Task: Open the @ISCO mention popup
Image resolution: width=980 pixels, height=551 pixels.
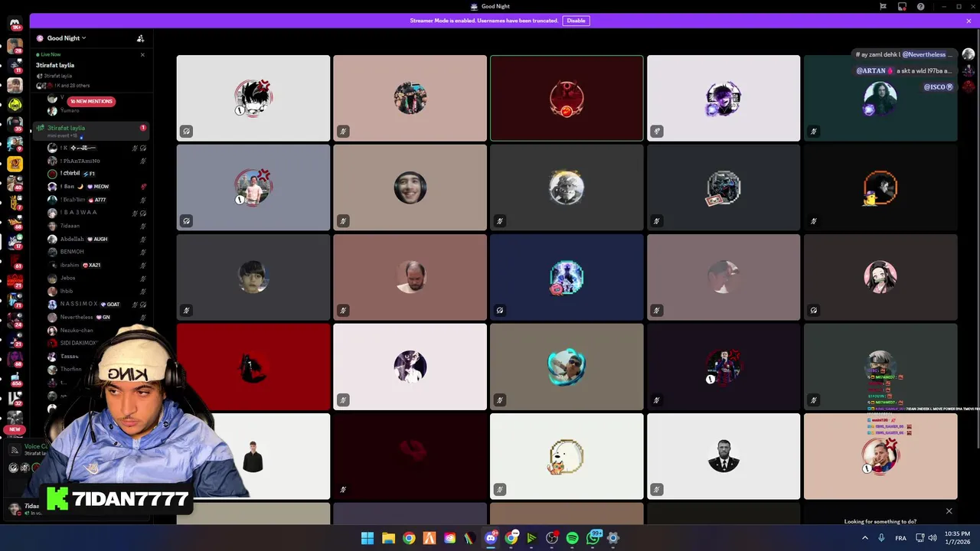Action: 939,86
